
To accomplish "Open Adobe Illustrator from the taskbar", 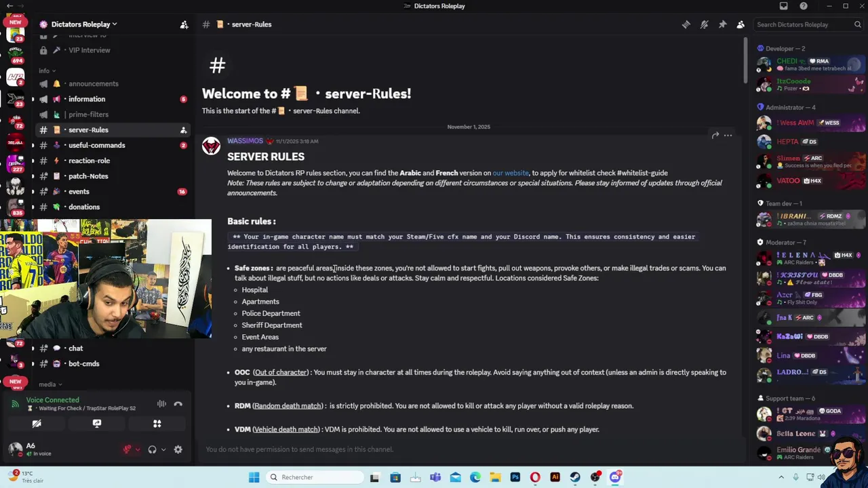I will coord(555,477).
